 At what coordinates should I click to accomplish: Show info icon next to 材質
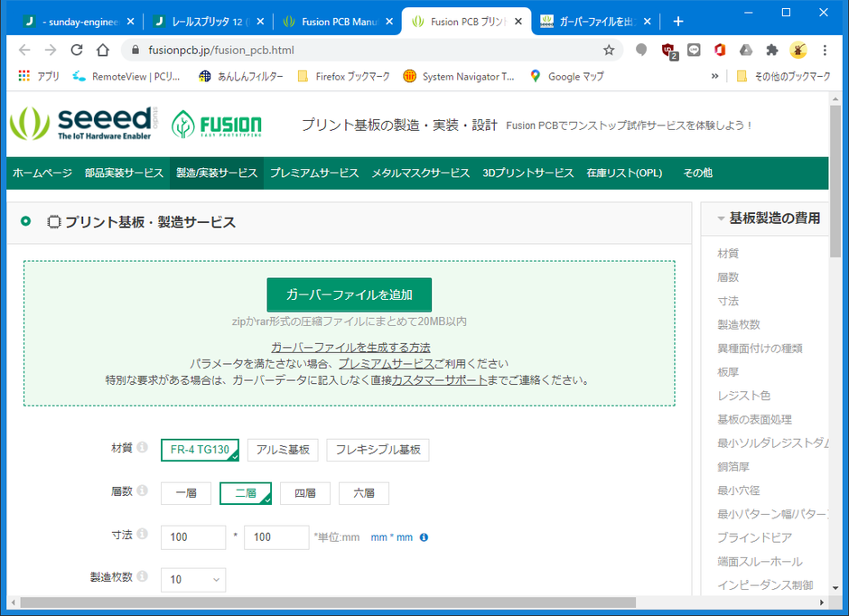143,447
